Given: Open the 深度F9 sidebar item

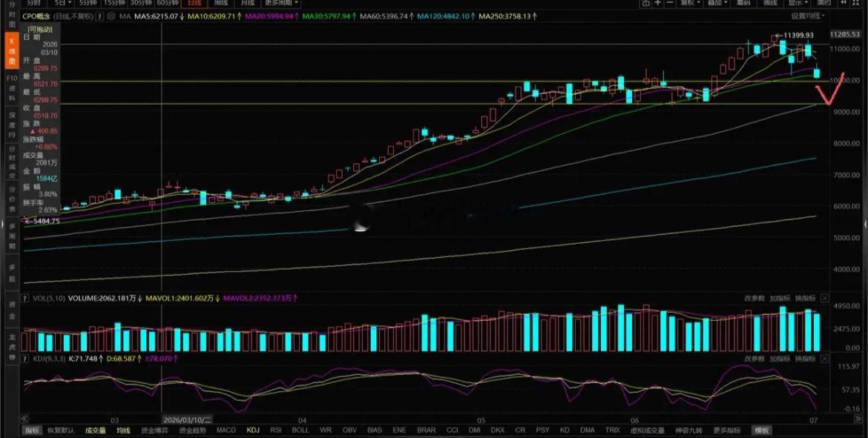Looking at the screenshot, I should [x=12, y=125].
